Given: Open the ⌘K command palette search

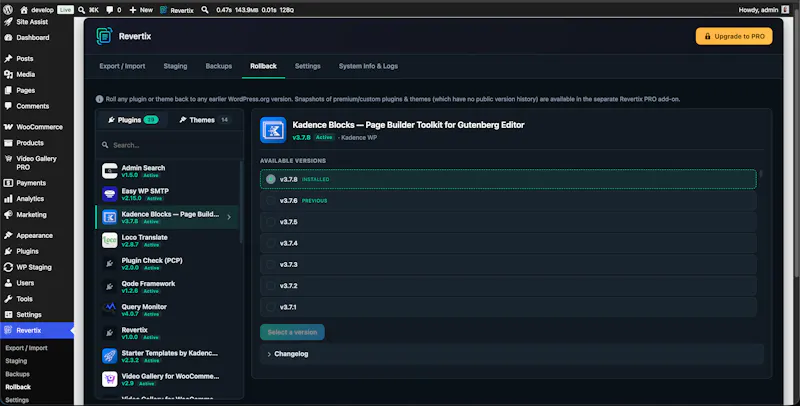Looking at the screenshot, I should click(88, 10).
